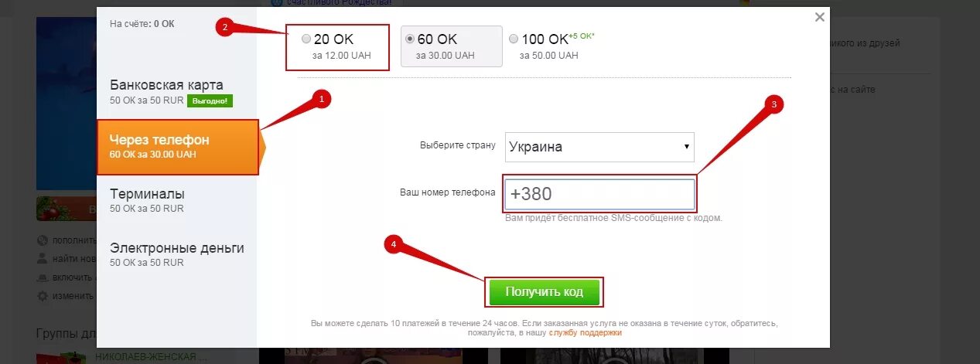This screenshot has height=364, width=980.
Task: Click the dropdown arrow of country selector
Action: tap(686, 147)
